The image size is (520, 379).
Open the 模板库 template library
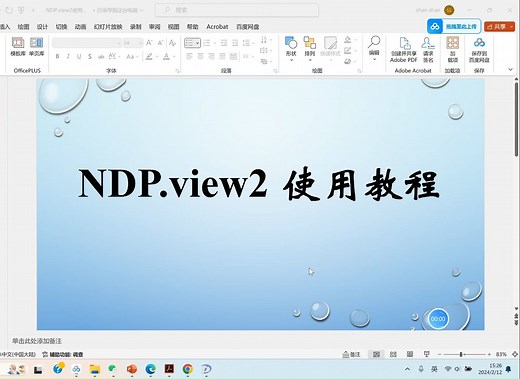pos(18,46)
